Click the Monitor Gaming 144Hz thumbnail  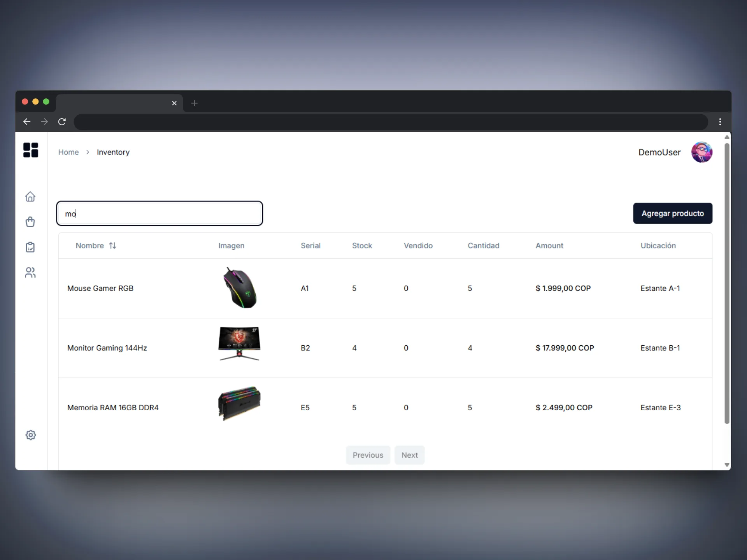click(x=239, y=344)
